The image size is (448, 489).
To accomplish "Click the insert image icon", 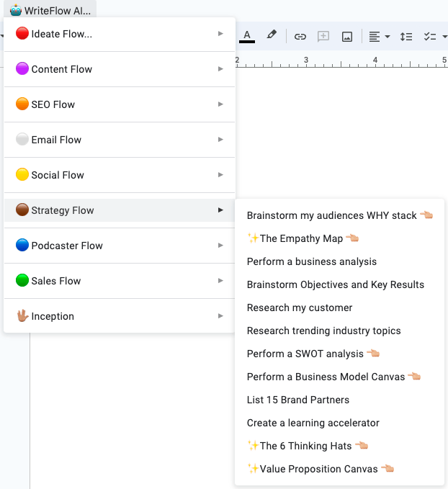I will pyautogui.click(x=347, y=37).
